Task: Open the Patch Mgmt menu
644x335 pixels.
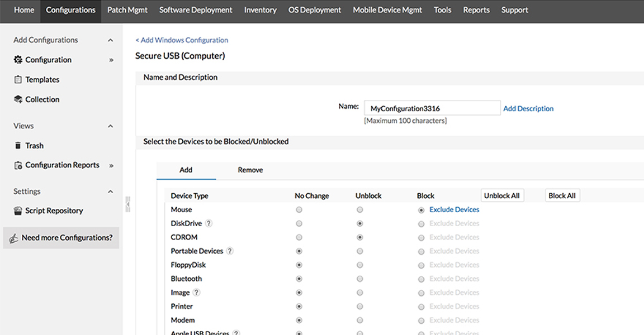Action: [x=127, y=9]
